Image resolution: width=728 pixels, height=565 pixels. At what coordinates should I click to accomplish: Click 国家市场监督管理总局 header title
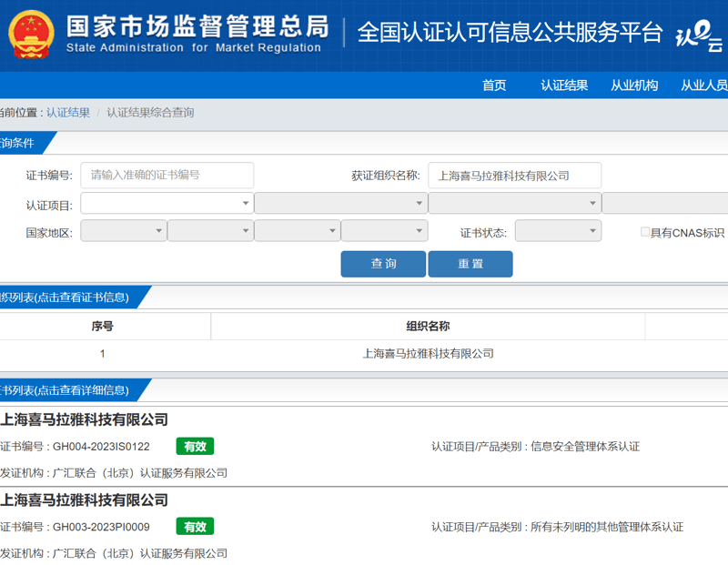pyautogui.click(x=197, y=26)
